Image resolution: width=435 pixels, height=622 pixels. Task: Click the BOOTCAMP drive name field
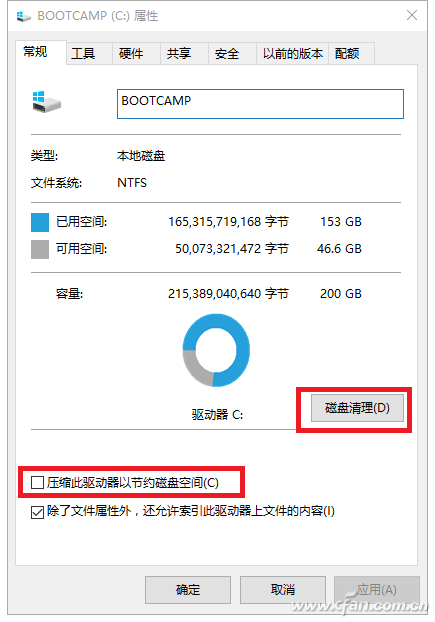(x=260, y=104)
